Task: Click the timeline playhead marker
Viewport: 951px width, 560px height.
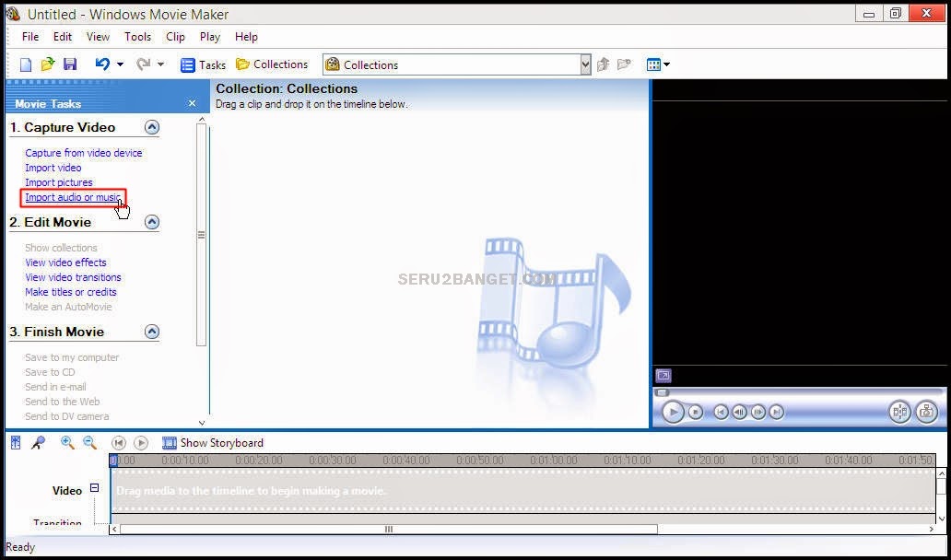Action: click(x=112, y=461)
